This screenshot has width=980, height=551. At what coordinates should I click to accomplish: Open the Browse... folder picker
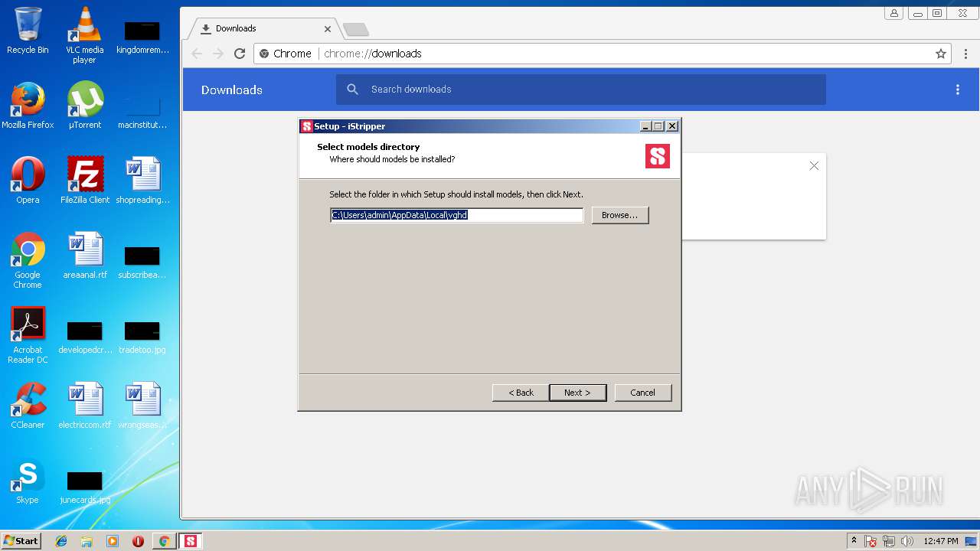tap(619, 215)
